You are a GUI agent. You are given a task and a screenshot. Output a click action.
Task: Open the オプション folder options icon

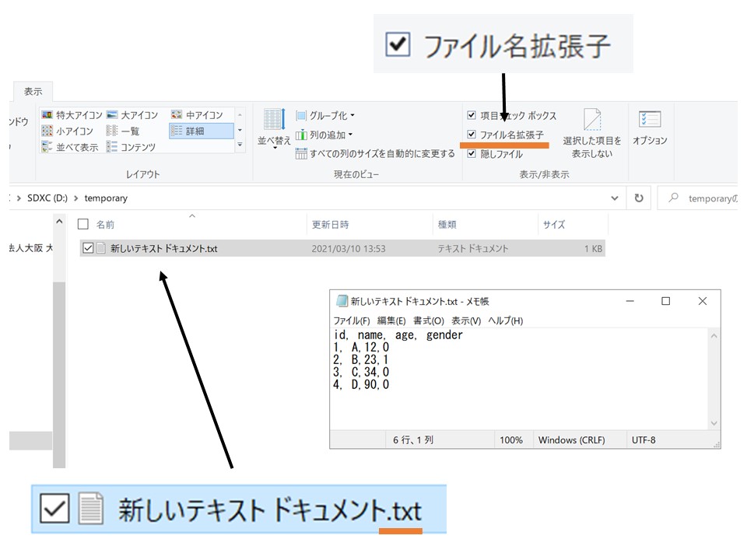[650, 120]
